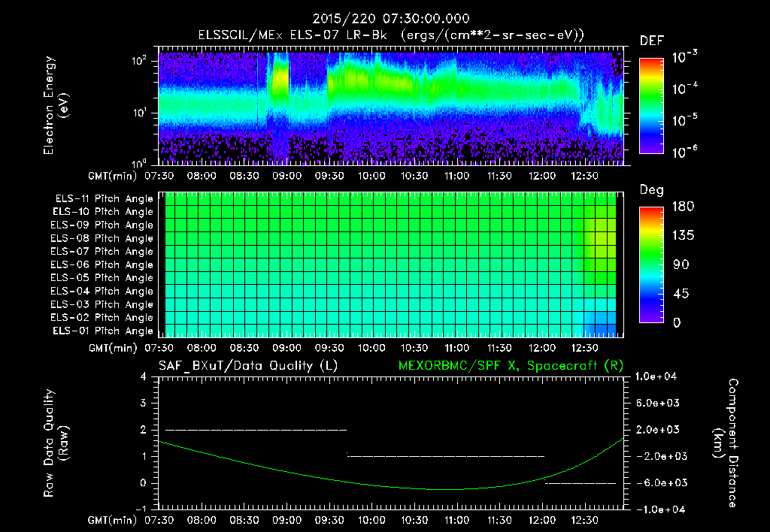770x532 pixels.
Task: Click the ELS-07 Pitch Angle row label
Action: tap(102, 252)
